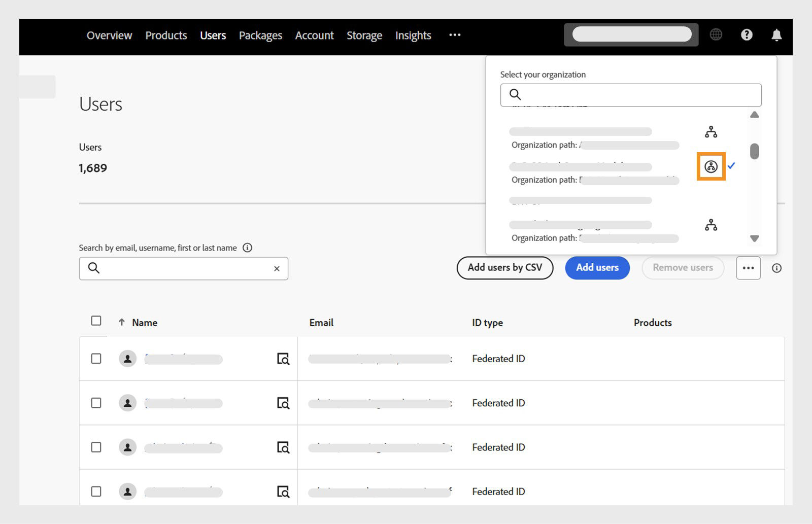Open the Account tab

[x=315, y=36]
